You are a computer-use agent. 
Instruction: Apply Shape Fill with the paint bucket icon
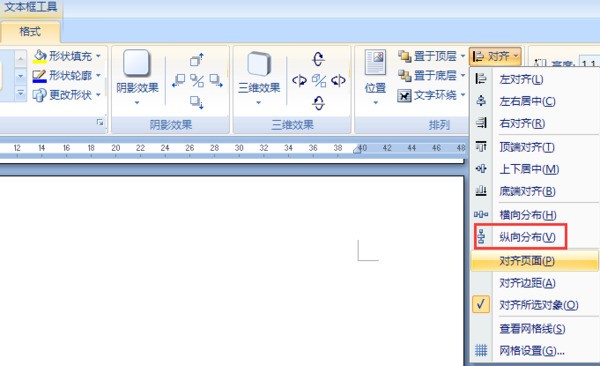click(x=40, y=56)
